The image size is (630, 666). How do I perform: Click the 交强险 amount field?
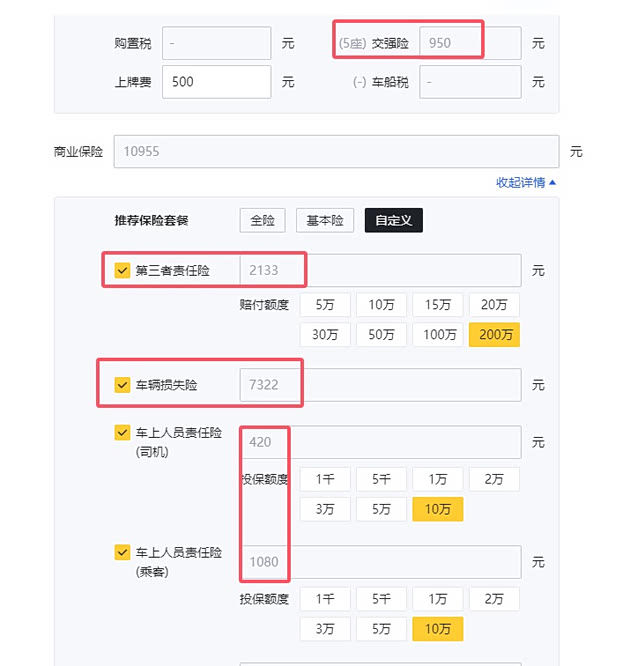point(470,44)
